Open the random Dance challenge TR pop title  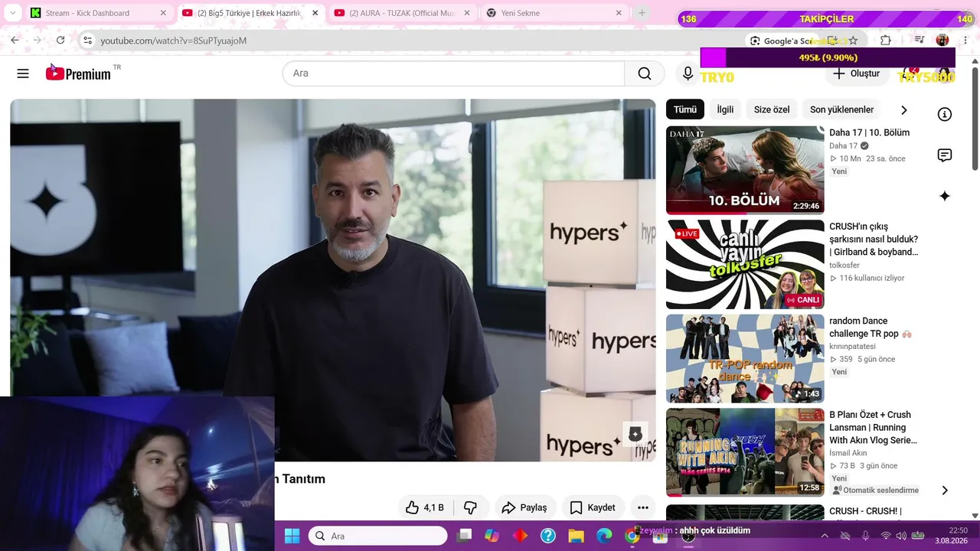click(871, 328)
